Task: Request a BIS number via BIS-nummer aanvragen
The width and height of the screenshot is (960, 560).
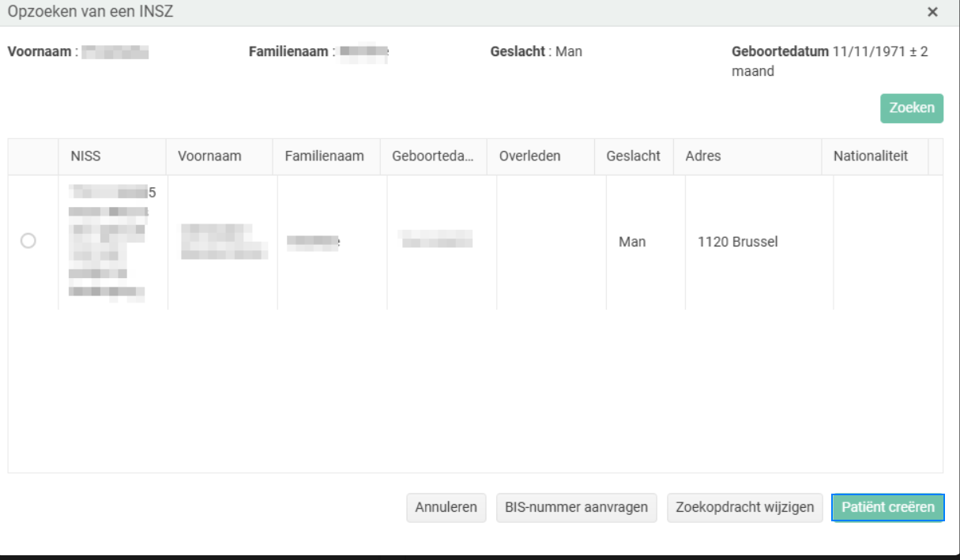Action: click(x=577, y=507)
